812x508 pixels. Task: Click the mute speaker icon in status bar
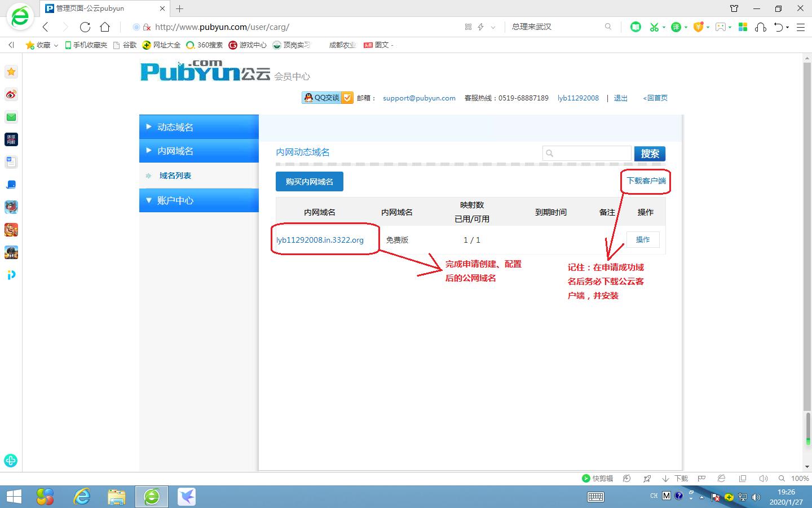coord(763,478)
